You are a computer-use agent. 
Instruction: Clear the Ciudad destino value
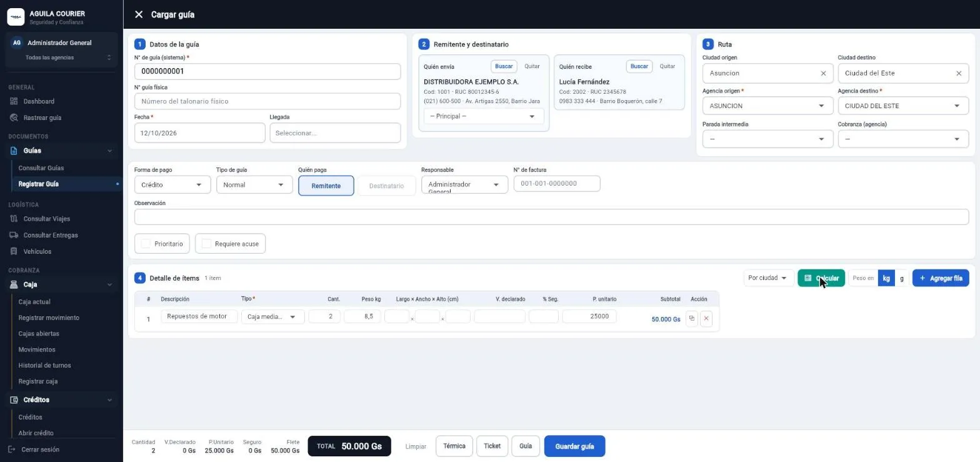tap(959, 73)
